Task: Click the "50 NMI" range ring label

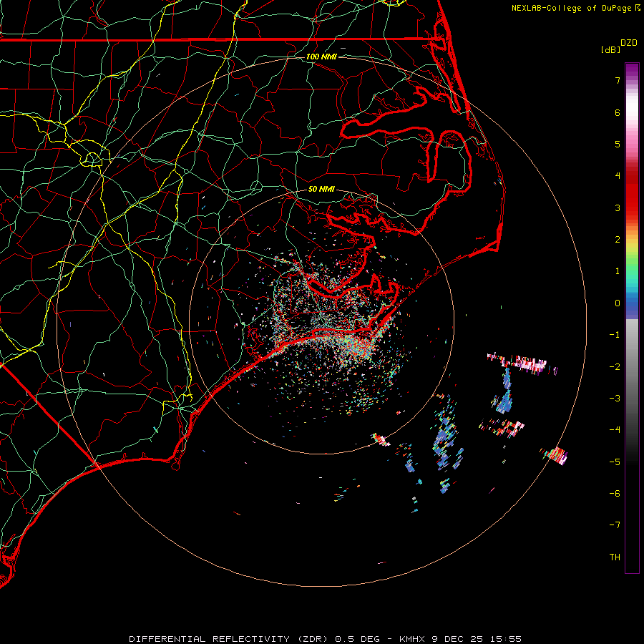Action: click(321, 189)
